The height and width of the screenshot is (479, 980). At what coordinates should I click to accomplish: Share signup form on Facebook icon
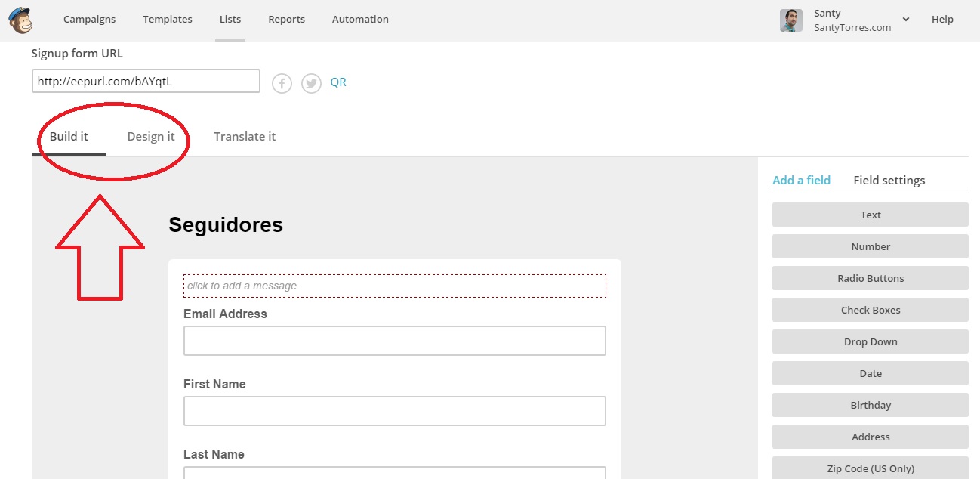(282, 83)
